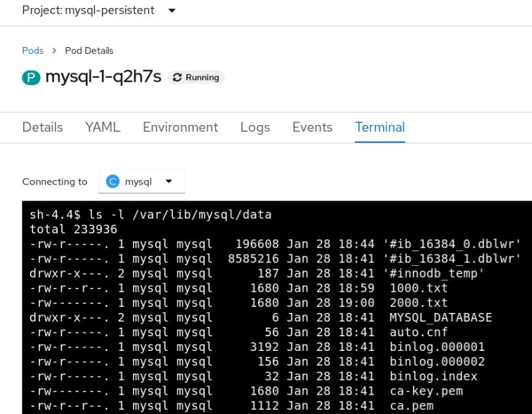
Task: Click the mysql-1-q2h7s pod title
Action: pyautogui.click(x=103, y=77)
